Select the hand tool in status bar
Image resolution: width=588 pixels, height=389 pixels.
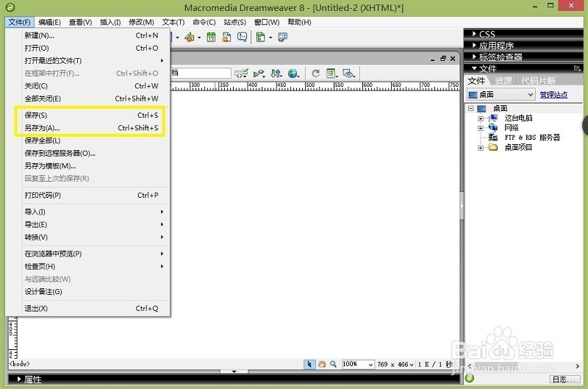pos(322,364)
